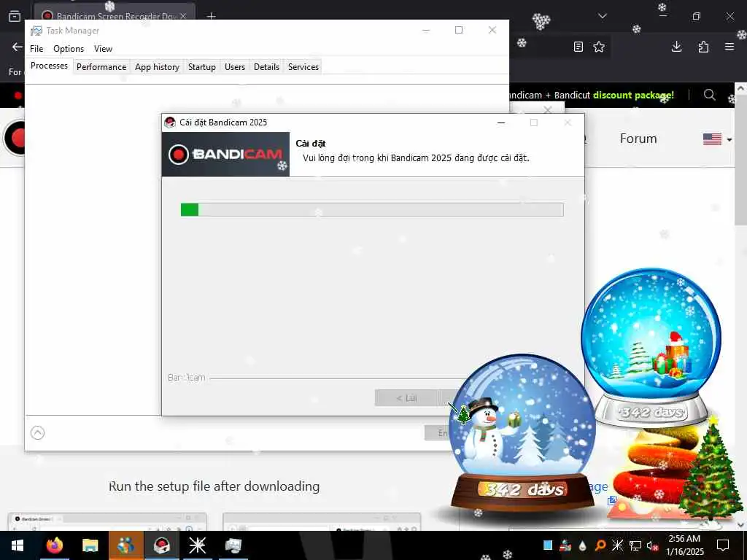Image resolution: width=747 pixels, height=560 pixels.
Task: Open Task Manager Options menu
Action: pyautogui.click(x=68, y=49)
